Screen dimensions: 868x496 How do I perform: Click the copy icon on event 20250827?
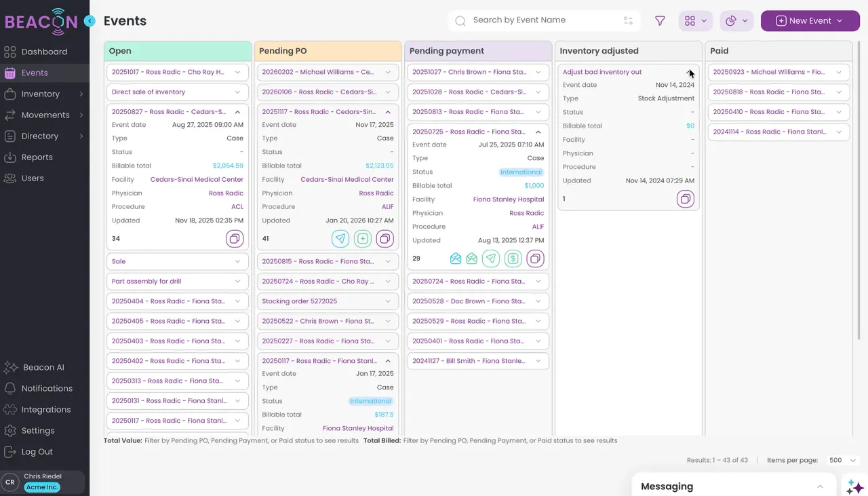[x=235, y=239]
